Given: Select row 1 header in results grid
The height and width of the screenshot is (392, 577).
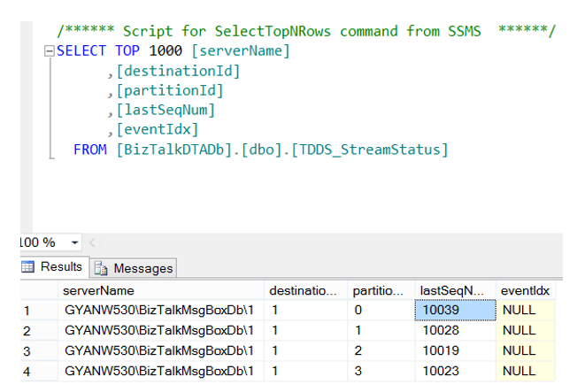Looking at the screenshot, I should point(39,311).
